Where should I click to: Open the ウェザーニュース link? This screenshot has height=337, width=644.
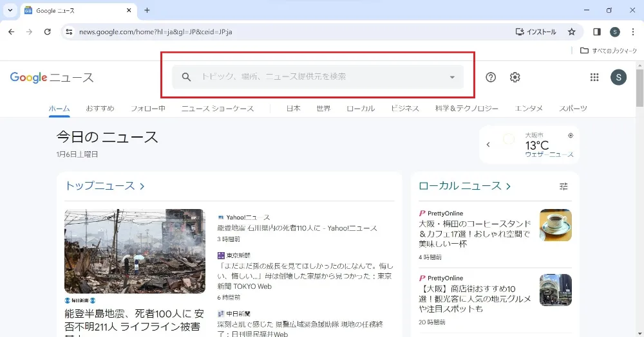tap(549, 154)
